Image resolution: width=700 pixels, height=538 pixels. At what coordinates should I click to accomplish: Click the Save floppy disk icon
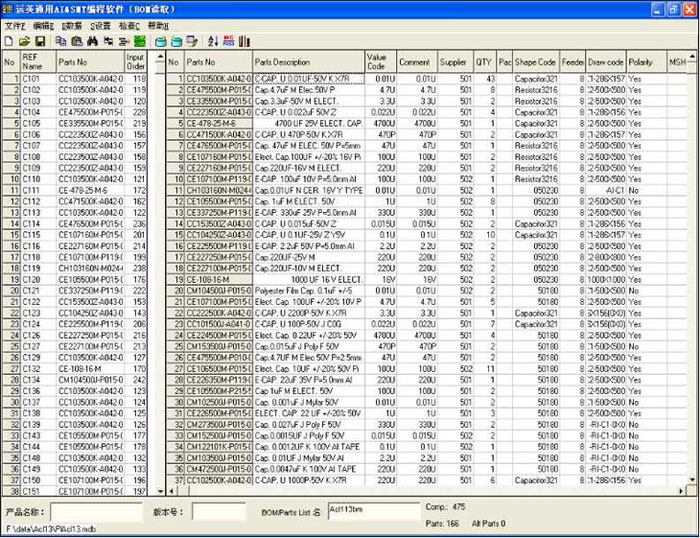(x=40, y=41)
